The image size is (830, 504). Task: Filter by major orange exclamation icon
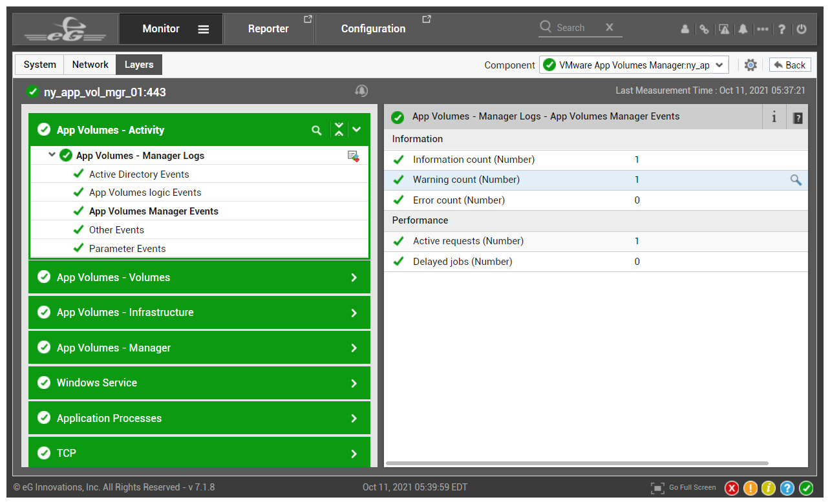[x=750, y=488]
